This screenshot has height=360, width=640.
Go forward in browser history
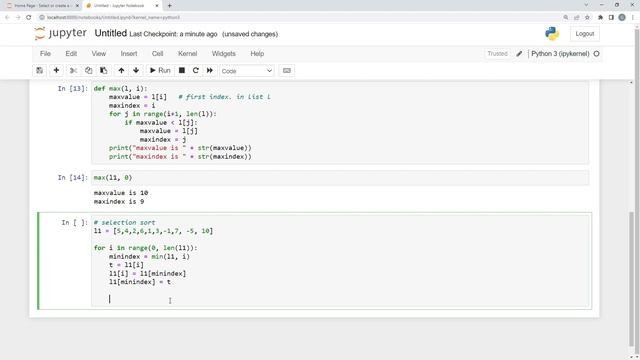click(18, 18)
